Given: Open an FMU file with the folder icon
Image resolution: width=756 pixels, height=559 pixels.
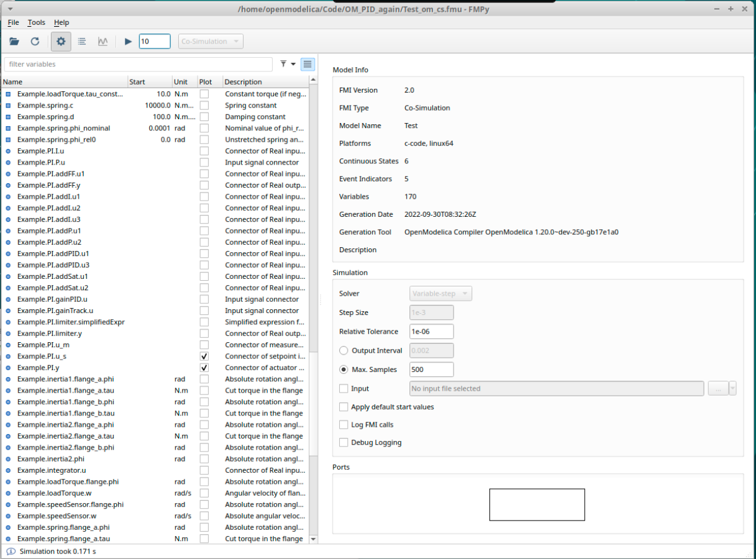Looking at the screenshot, I should click(x=14, y=41).
